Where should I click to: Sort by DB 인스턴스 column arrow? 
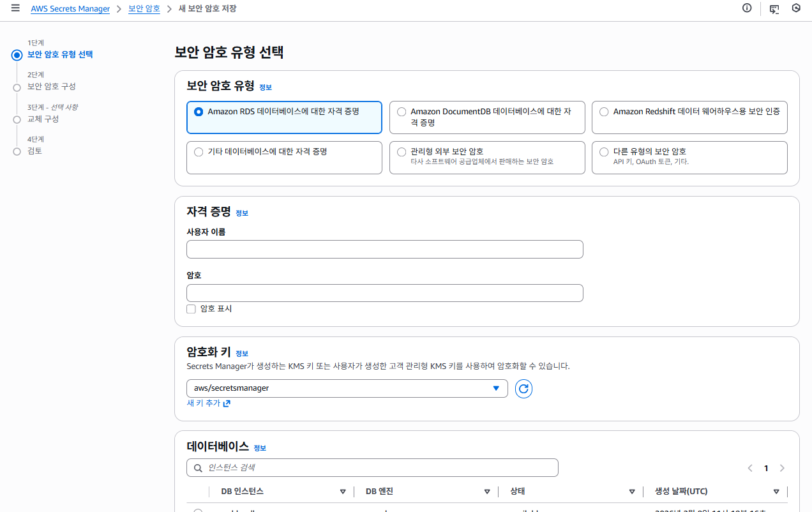click(343, 492)
